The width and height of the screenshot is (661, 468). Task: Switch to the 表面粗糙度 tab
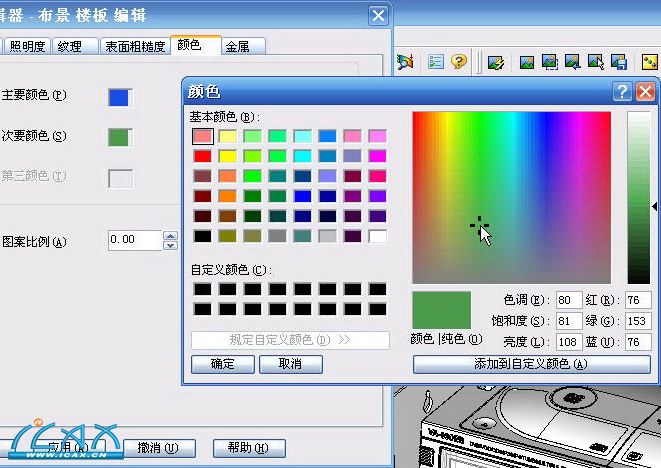[135, 46]
